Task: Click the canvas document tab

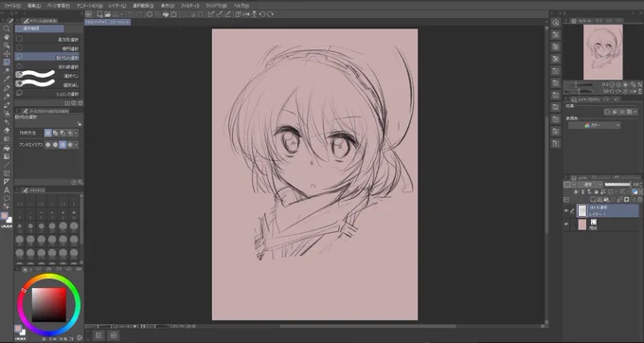Action: (x=108, y=22)
